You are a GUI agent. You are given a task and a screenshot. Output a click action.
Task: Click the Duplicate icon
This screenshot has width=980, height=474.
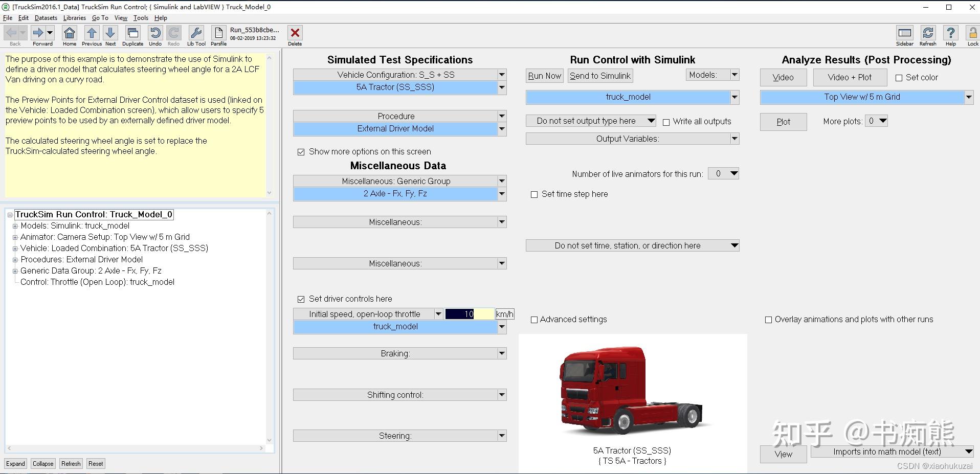pyautogui.click(x=132, y=33)
